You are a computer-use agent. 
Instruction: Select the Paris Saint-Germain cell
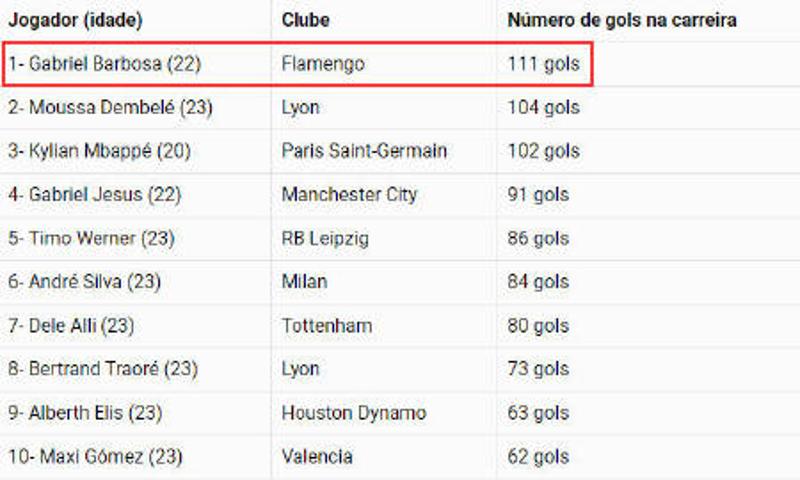coord(364,151)
